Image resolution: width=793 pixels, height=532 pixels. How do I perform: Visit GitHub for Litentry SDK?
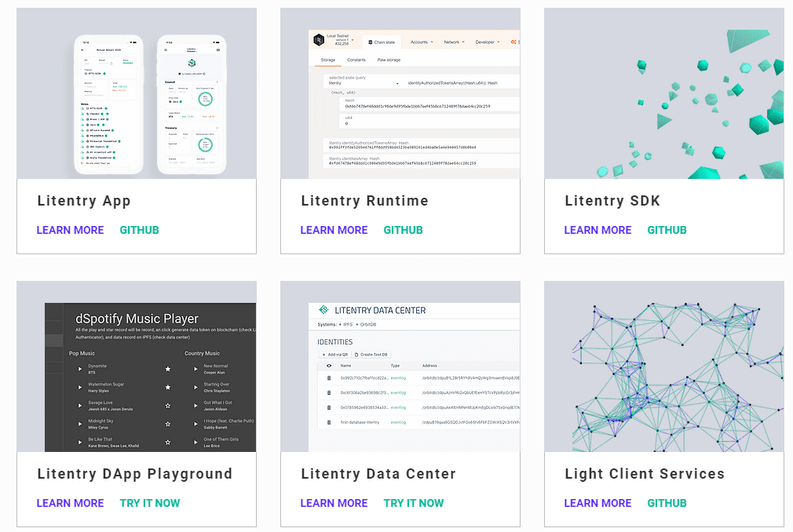click(x=667, y=230)
